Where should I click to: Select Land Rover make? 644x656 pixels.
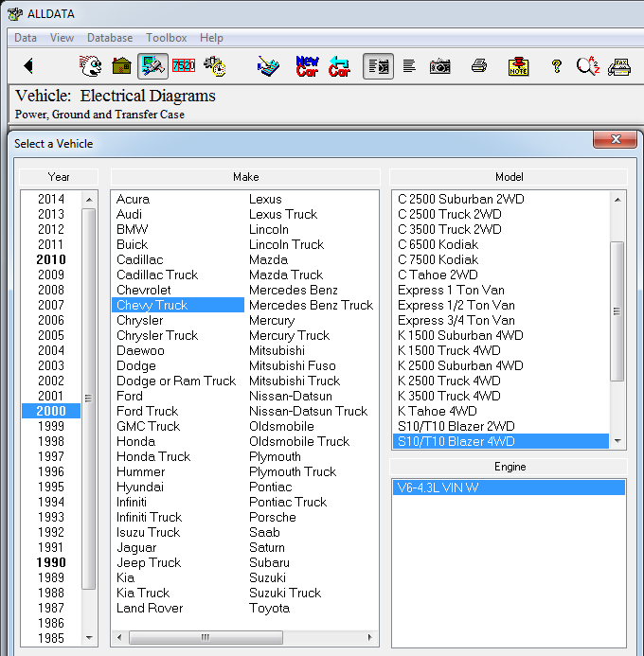click(150, 608)
